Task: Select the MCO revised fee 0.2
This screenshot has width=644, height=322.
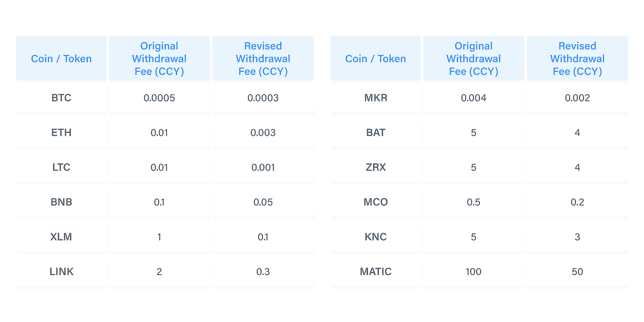Action: 577,202
